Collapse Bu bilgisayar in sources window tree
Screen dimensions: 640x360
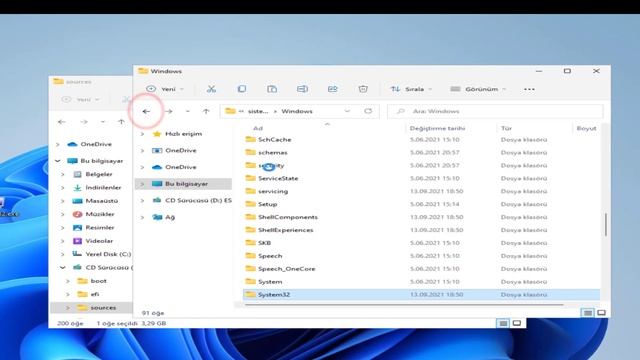tap(58, 161)
